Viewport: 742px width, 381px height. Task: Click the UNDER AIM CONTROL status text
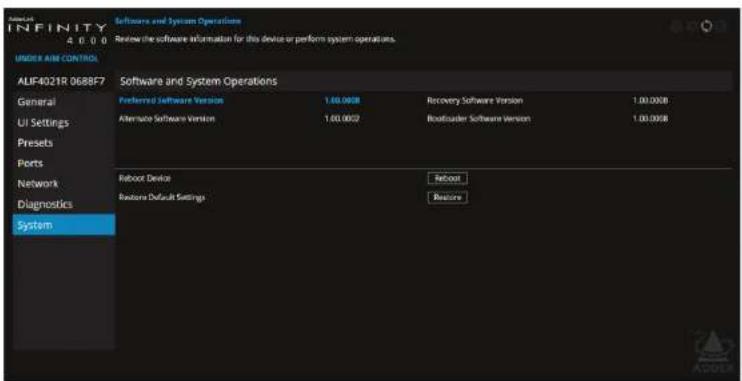(57, 59)
